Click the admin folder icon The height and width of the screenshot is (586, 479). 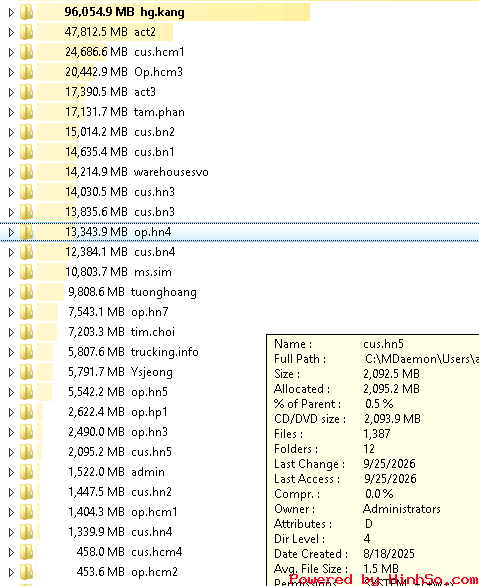(x=27, y=472)
